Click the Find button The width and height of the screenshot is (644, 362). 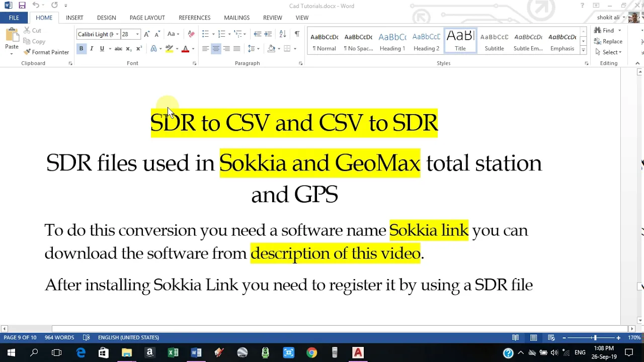(605, 30)
